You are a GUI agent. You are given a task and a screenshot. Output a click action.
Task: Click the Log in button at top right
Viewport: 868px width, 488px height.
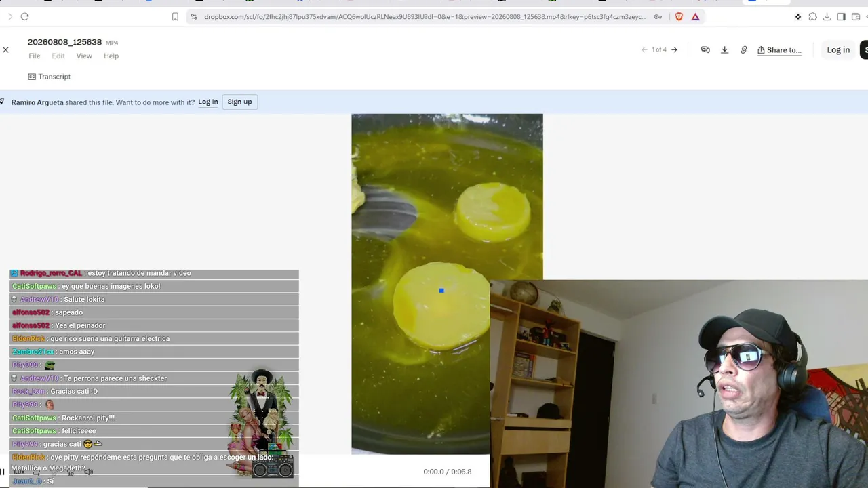[x=838, y=49]
